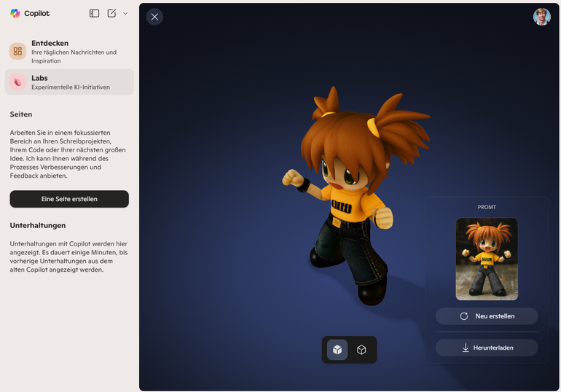Image resolution: width=561 pixels, height=392 pixels.
Task: Download the model via Herunterladen
Action: pyautogui.click(x=487, y=348)
